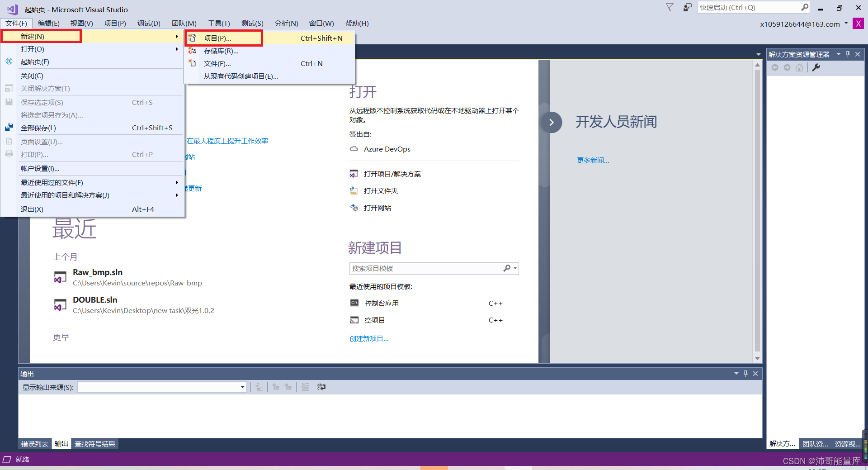The width and height of the screenshot is (868, 470).
Task: Open the 帮助(H) menu
Action: pos(357,23)
